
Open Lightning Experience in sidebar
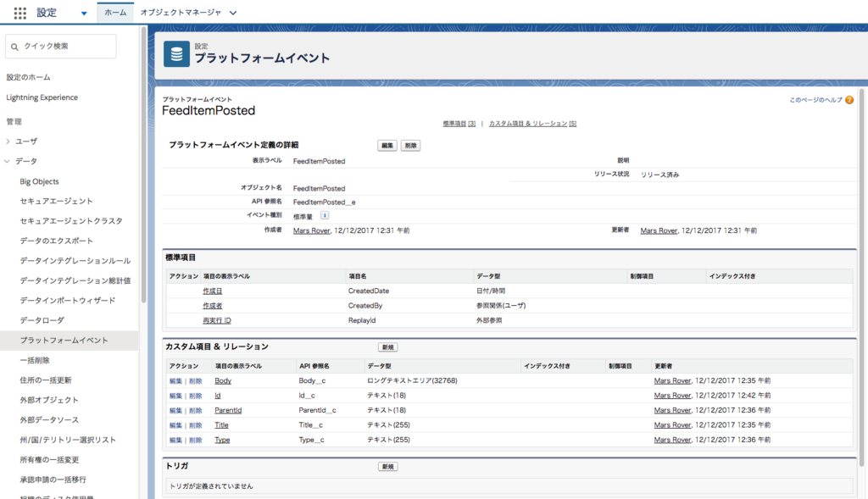pyautogui.click(x=42, y=97)
